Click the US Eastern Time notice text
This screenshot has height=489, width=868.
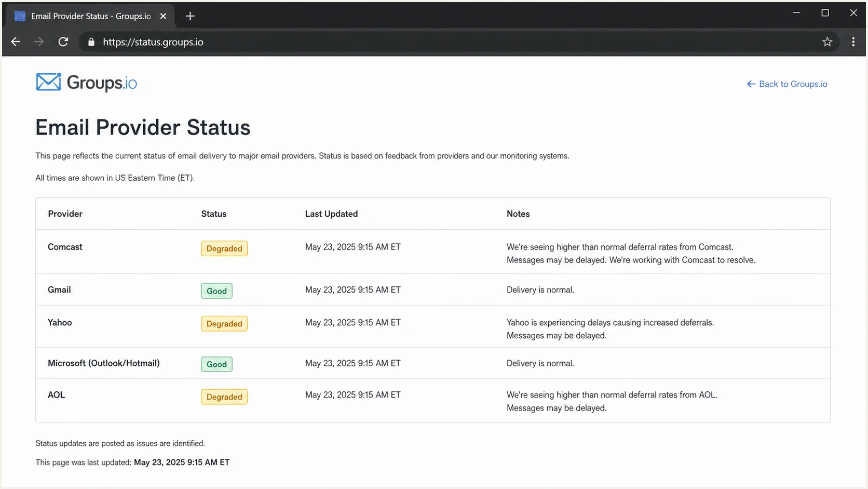(115, 178)
